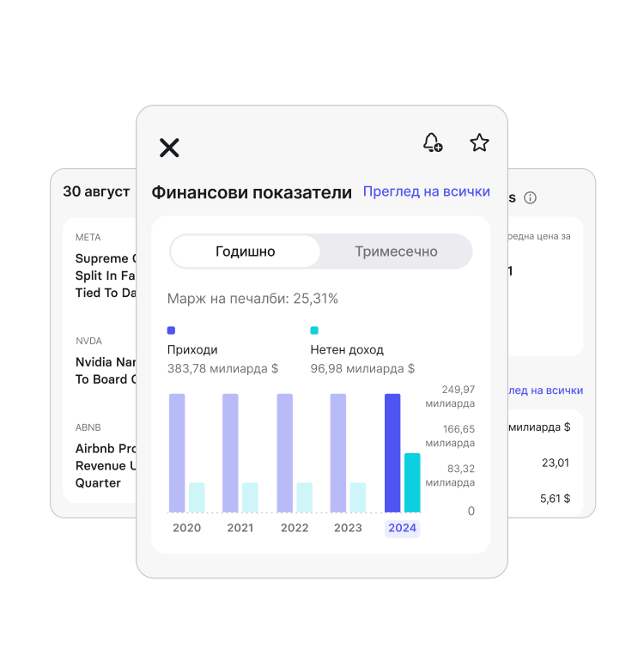Image resolution: width=644 pixels, height=666 pixels.
Task: Select the highlighted 2024 year label
Action: click(402, 528)
